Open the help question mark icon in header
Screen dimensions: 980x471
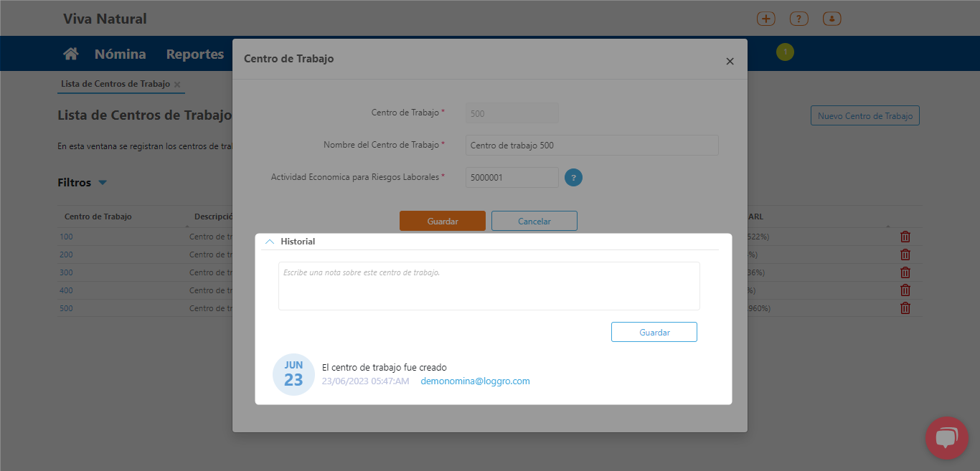799,19
